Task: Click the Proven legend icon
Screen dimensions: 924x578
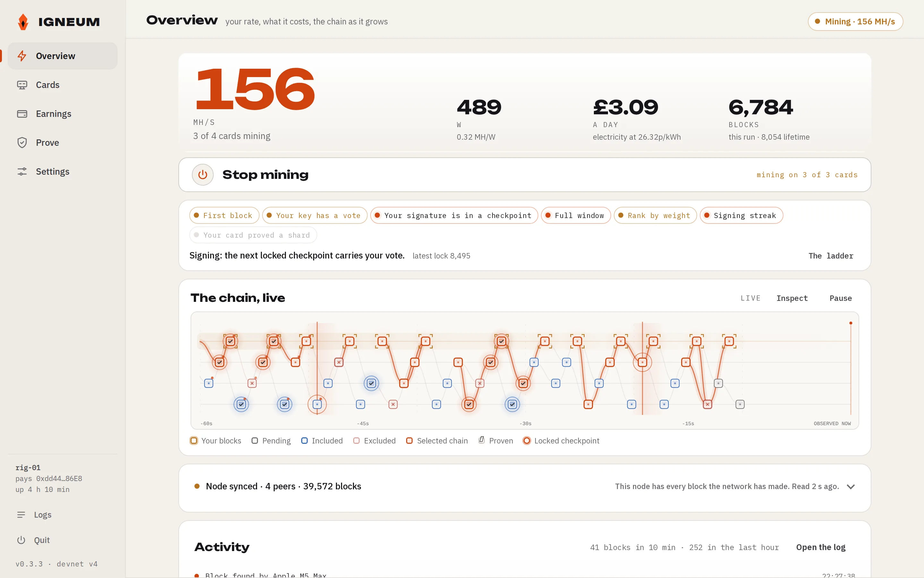Action: (x=482, y=440)
